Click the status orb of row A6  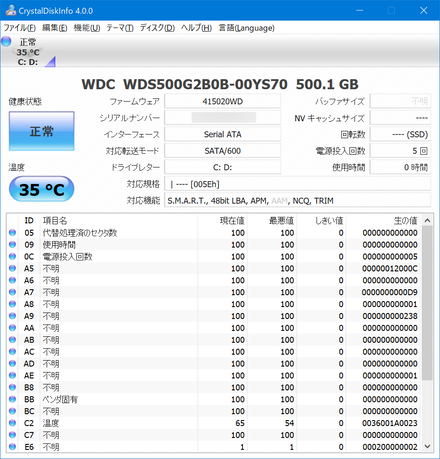tap(13, 280)
